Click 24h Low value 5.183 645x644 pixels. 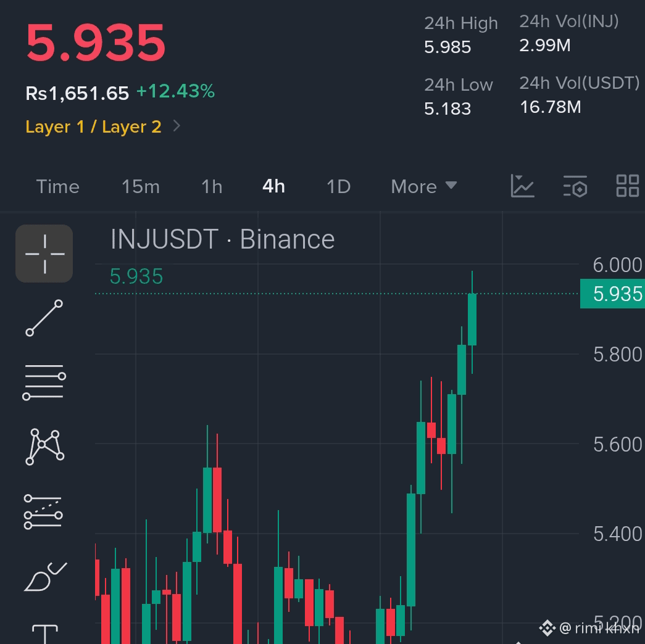[447, 109]
